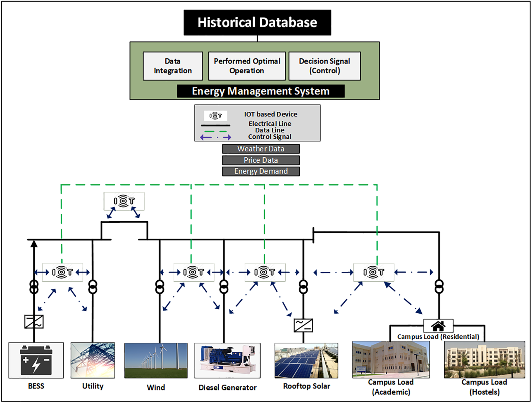Select the Weather Data bar

(261, 149)
